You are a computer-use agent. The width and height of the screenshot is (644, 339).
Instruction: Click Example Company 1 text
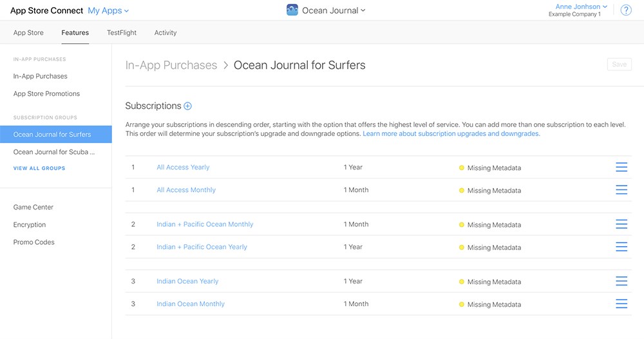tap(574, 14)
